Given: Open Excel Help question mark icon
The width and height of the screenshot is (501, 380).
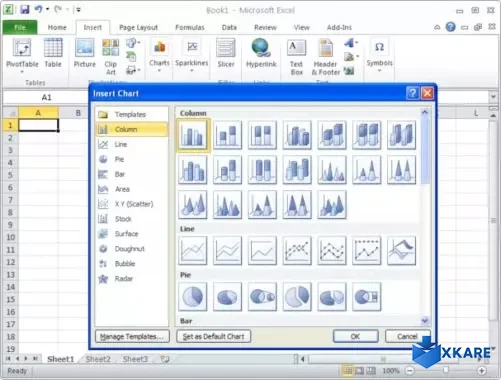Looking at the screenshot, I should 450,27.
